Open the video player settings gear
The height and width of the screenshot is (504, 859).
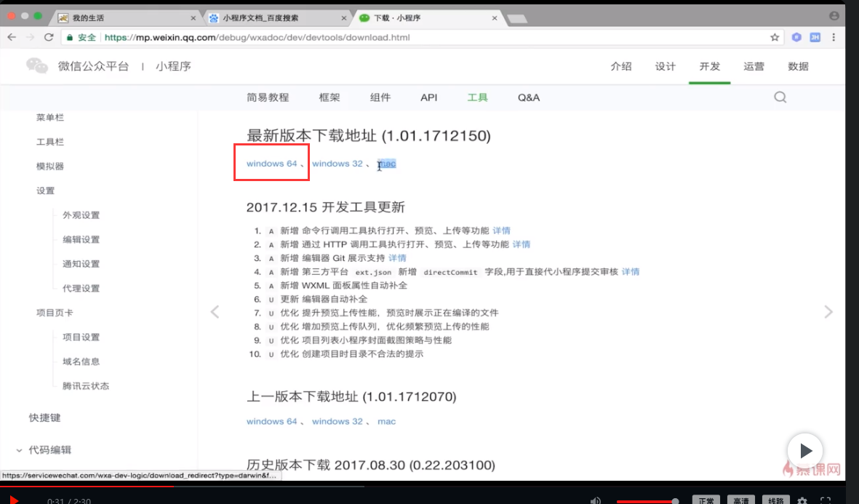802,500
